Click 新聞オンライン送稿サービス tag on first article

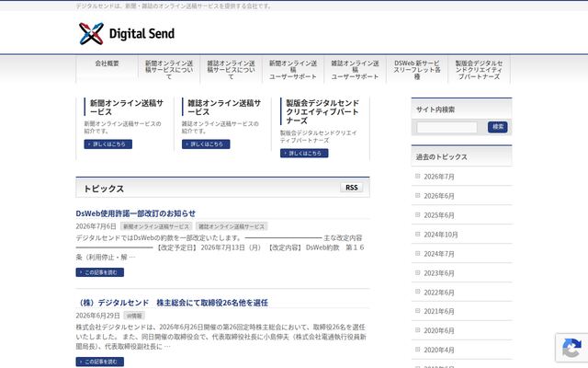156,226
